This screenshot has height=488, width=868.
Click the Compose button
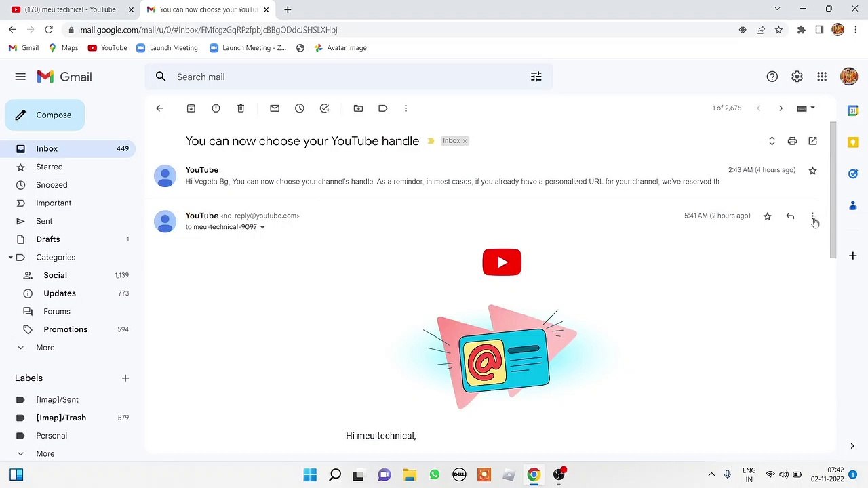coord(45,115)
